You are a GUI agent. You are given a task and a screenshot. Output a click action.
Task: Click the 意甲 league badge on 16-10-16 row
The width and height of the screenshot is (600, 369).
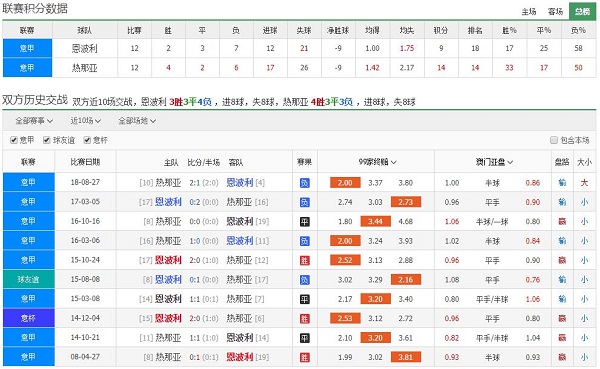pyautogui.click(x=29, y=221)
